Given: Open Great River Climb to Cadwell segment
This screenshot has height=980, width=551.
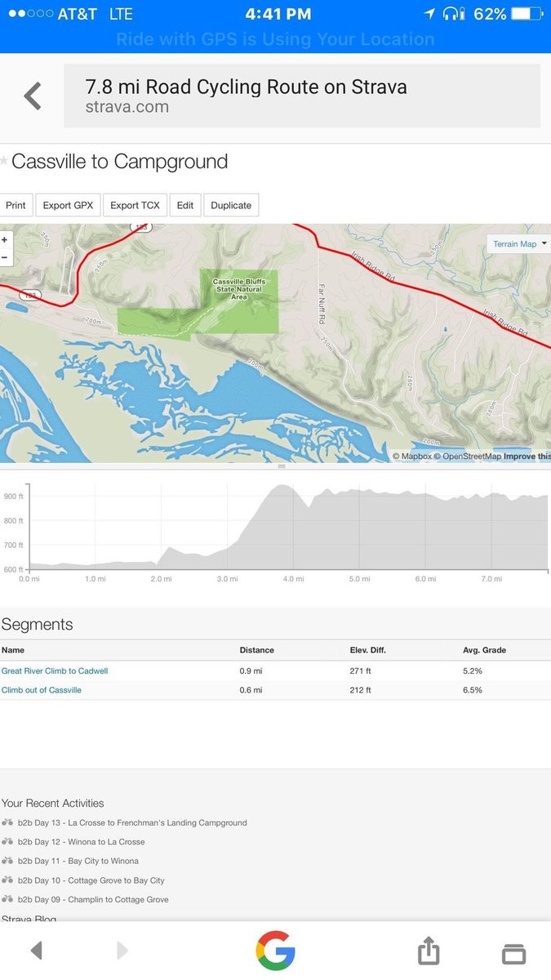Looking at the screenshot, I should 55,670.
